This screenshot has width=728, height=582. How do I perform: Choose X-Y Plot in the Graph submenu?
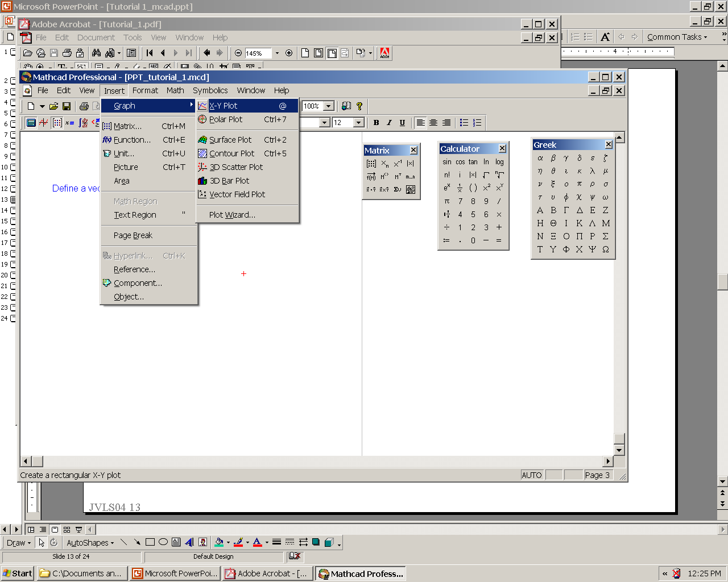coord(247,106)
